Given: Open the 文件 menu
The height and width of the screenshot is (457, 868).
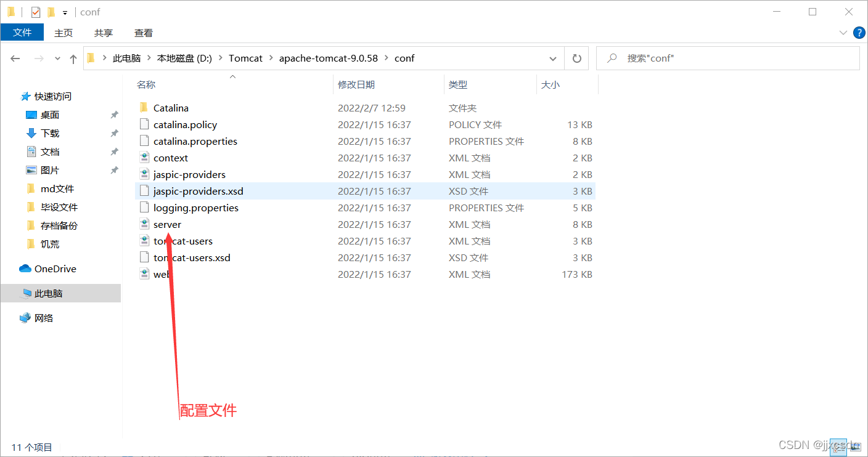Looking at the screenshot, I should pyautogui.click(x=22, y=32).
